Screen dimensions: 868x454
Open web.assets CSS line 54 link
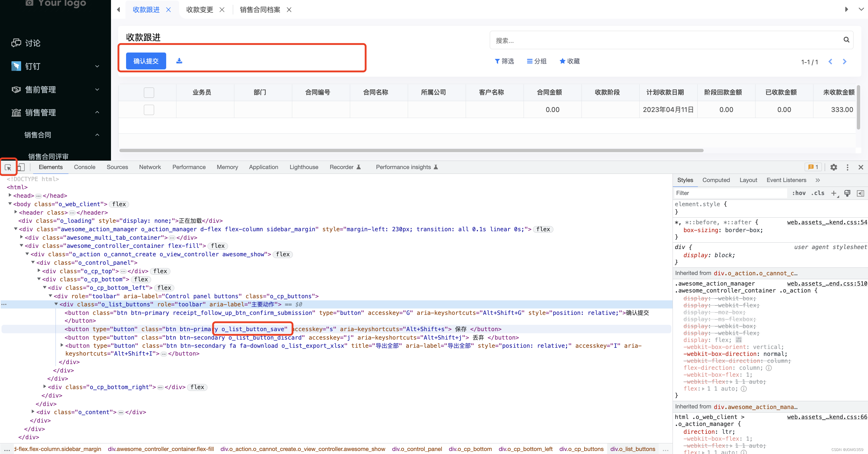pyautogui.click(x=827, y=222)
